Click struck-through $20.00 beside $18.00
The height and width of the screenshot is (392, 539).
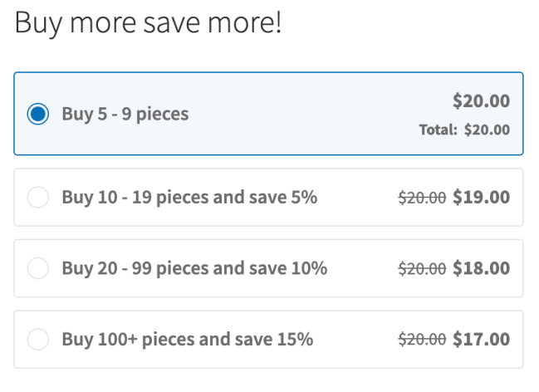(422, 268)
